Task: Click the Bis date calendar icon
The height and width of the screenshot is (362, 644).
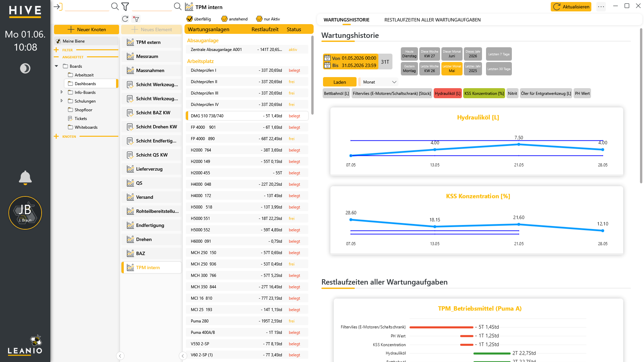Action: point(327,65)
